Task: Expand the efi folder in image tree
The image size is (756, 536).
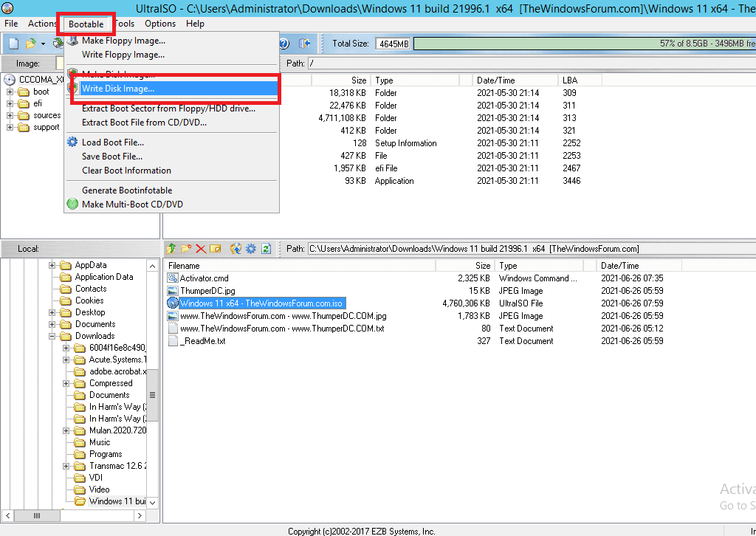Action: pos(10,103)
